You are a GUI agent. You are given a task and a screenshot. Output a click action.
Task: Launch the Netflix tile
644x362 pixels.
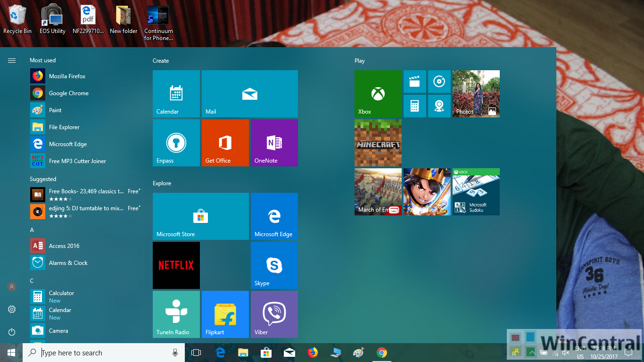[176, 265]
